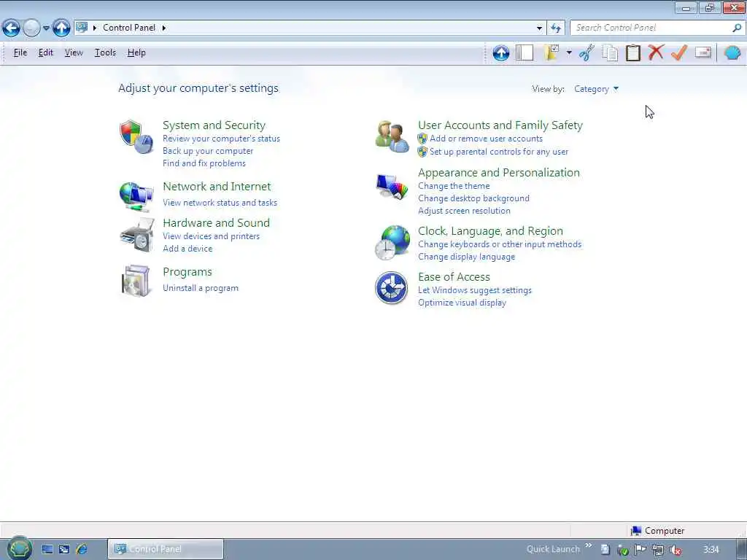Click Adjust screen resolution

tap(464, 211)
